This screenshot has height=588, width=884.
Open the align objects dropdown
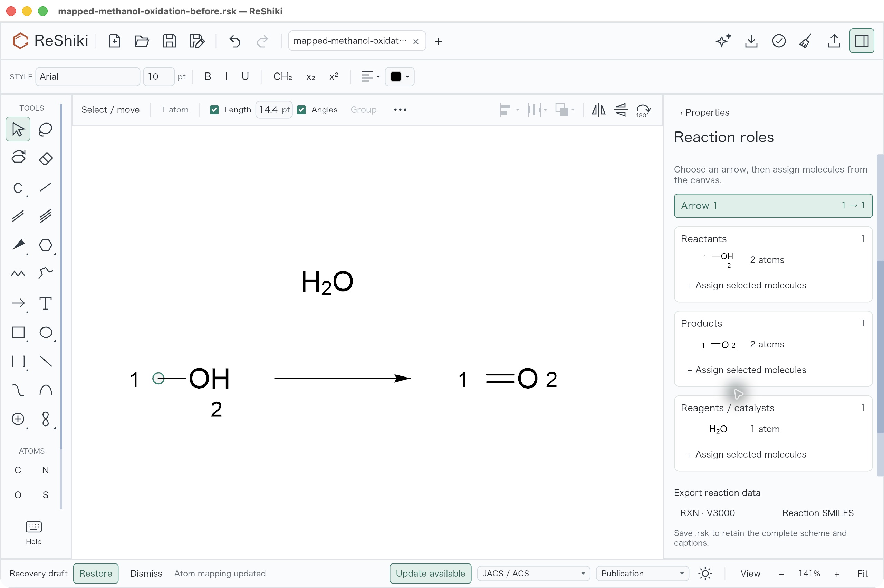(x=510, y=109)
